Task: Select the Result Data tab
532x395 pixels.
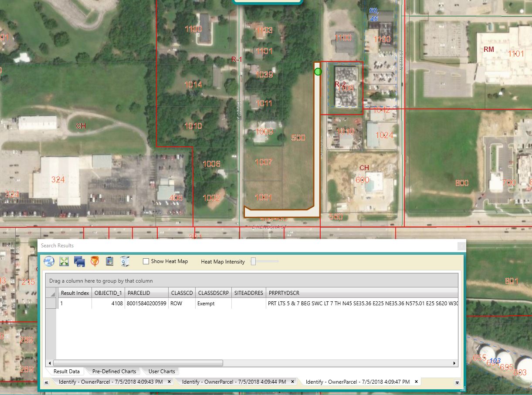Action: [66, 371]
